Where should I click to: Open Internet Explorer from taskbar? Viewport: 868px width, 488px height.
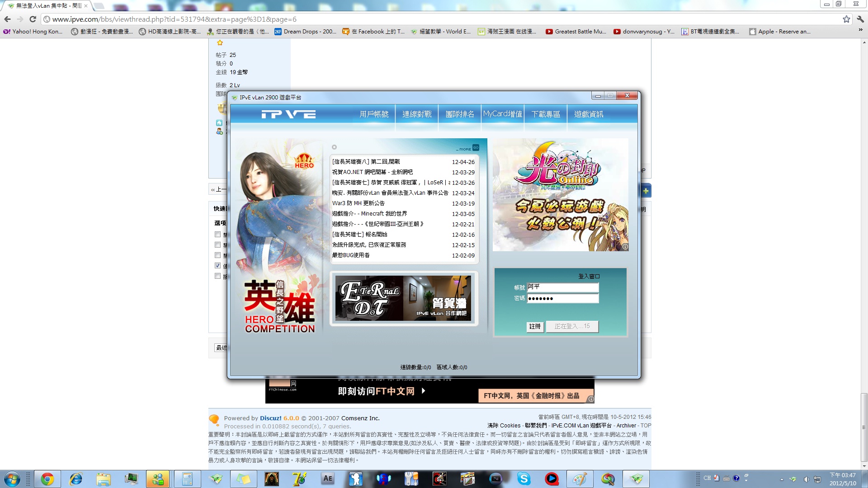[75, 479]
